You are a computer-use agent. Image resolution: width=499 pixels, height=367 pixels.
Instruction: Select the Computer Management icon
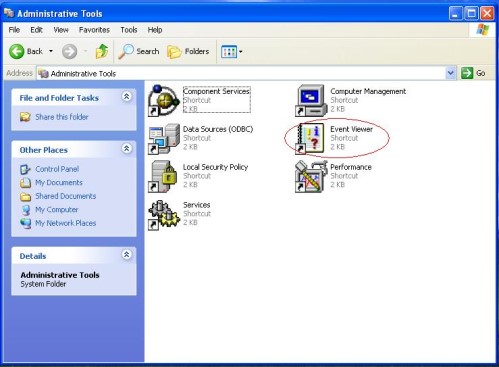click(310, 100)
